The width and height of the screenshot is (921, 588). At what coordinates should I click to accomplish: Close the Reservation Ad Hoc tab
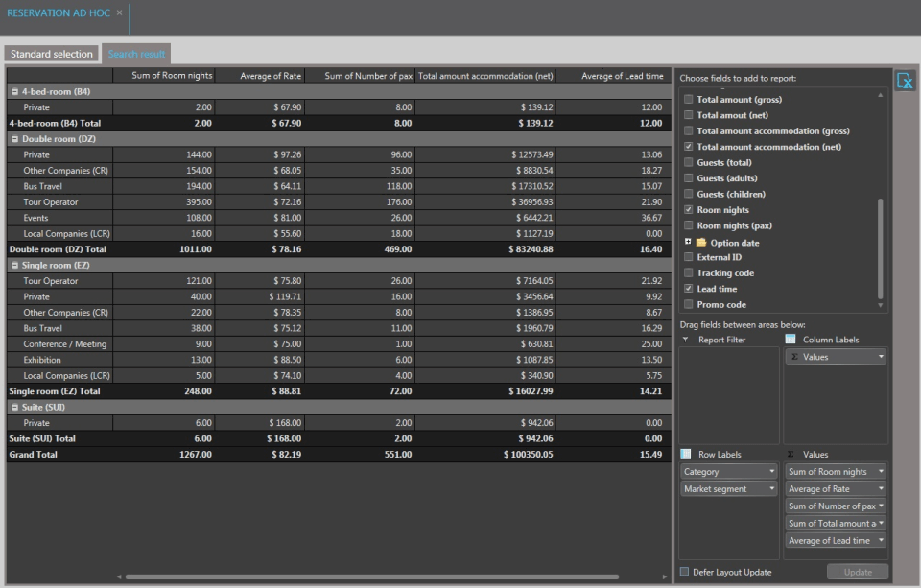coord(119,12)
